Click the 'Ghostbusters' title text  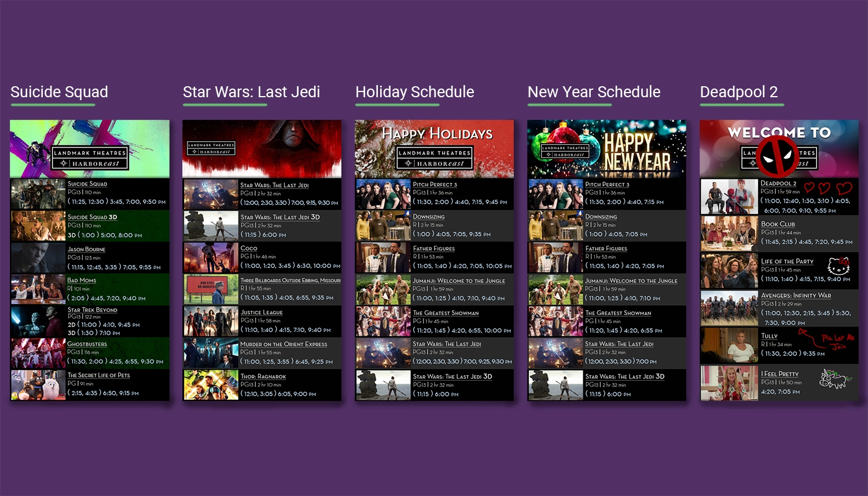[x=87, y=344]
